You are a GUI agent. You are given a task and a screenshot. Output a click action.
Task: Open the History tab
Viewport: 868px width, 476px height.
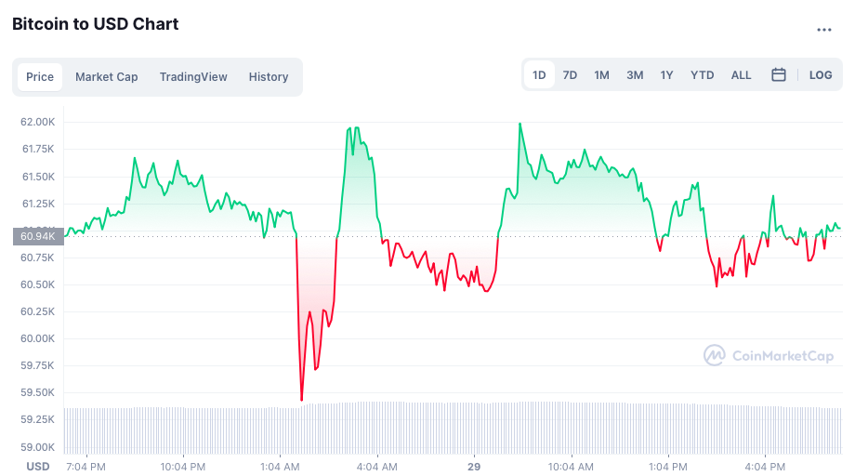269,77
